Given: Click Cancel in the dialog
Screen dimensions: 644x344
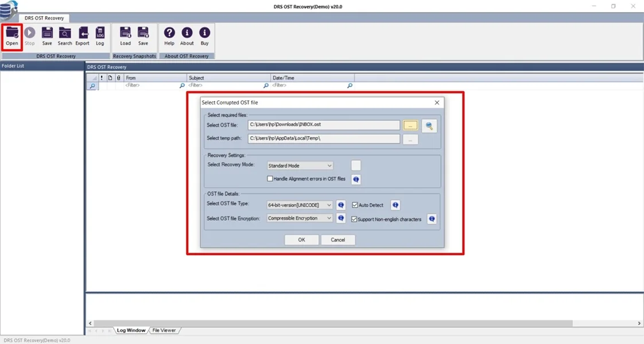Looking at the screenshot, I should (x=338, y=240).
